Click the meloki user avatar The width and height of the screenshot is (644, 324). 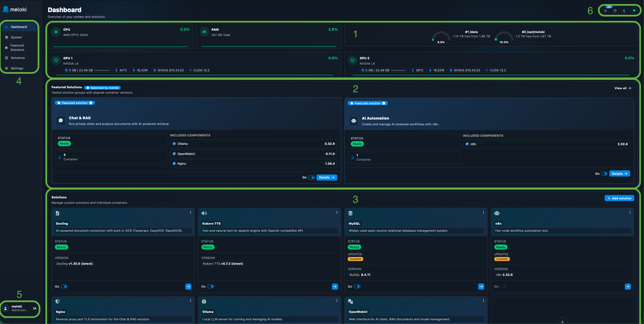(6, 309)
